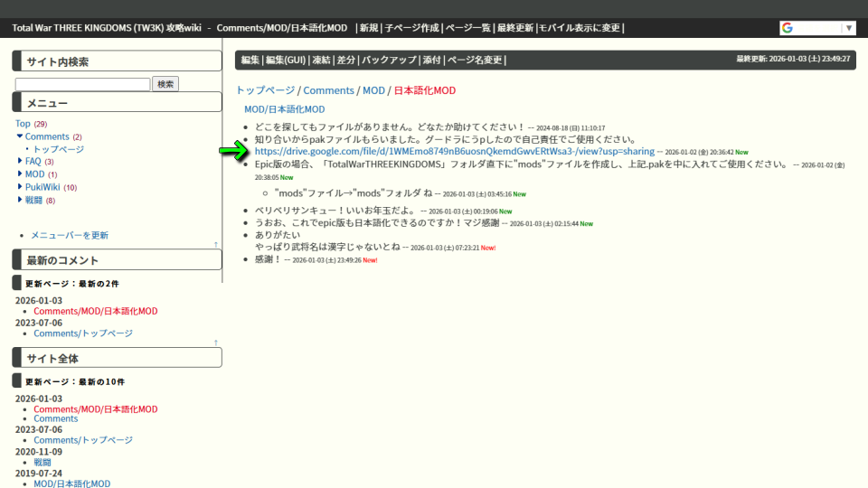Go to MOD in the breadcrumb
Image resolution: width=868 pixels, height=488 pixels.
coord(373,90)
